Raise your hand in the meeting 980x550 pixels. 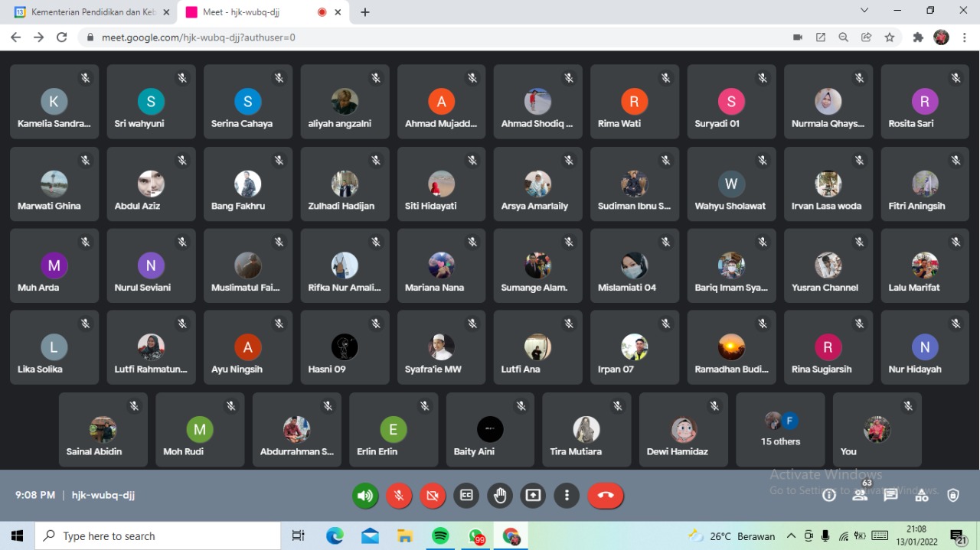(499, 496)
